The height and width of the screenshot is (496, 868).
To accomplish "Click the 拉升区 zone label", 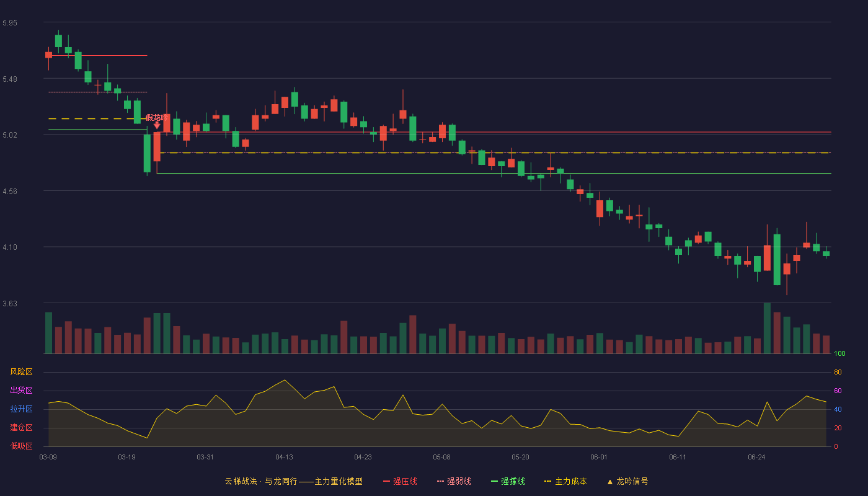I will (21, 409).
